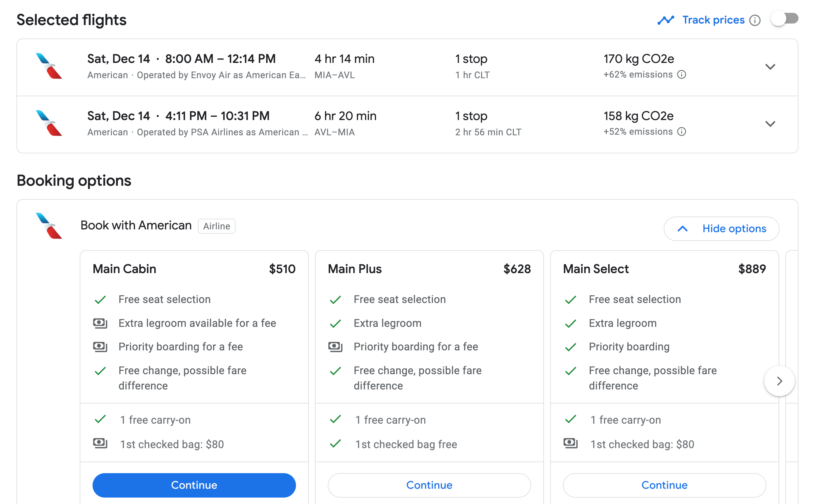Click the Airline badge label
This screenshot has height=504, width=818.
[x=216, y=226]
